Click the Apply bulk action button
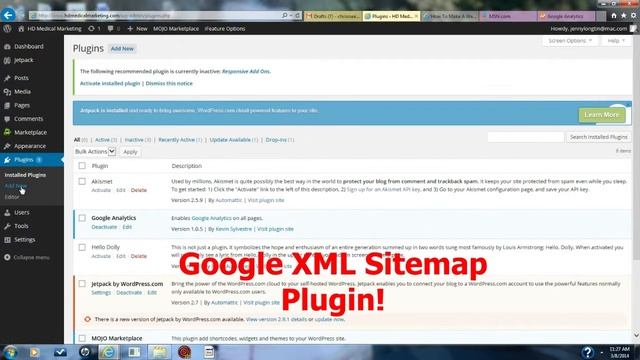The height and width of the screenshot is (360, 640). coord(130,152)
